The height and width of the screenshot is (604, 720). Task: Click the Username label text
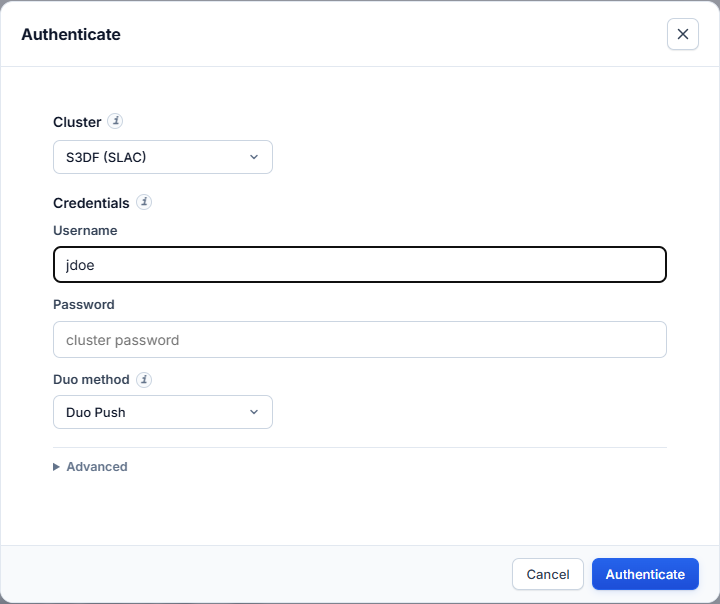(85, 231)
